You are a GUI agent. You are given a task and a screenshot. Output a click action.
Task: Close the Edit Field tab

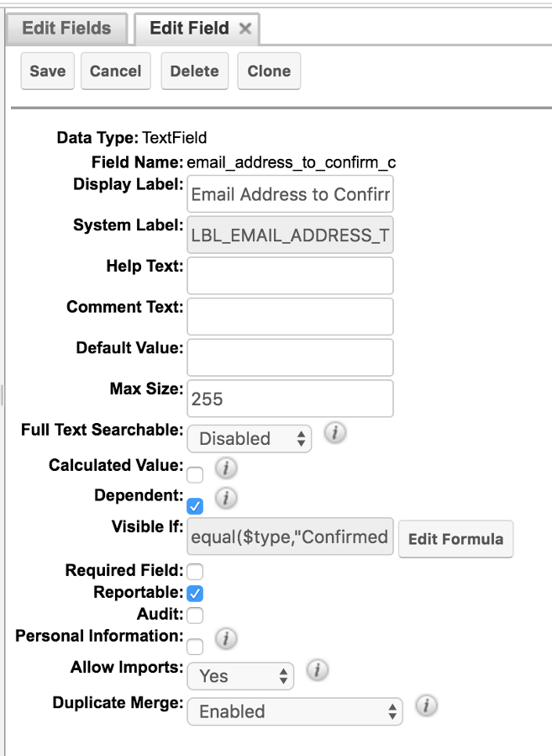click(x=245, y=29)
